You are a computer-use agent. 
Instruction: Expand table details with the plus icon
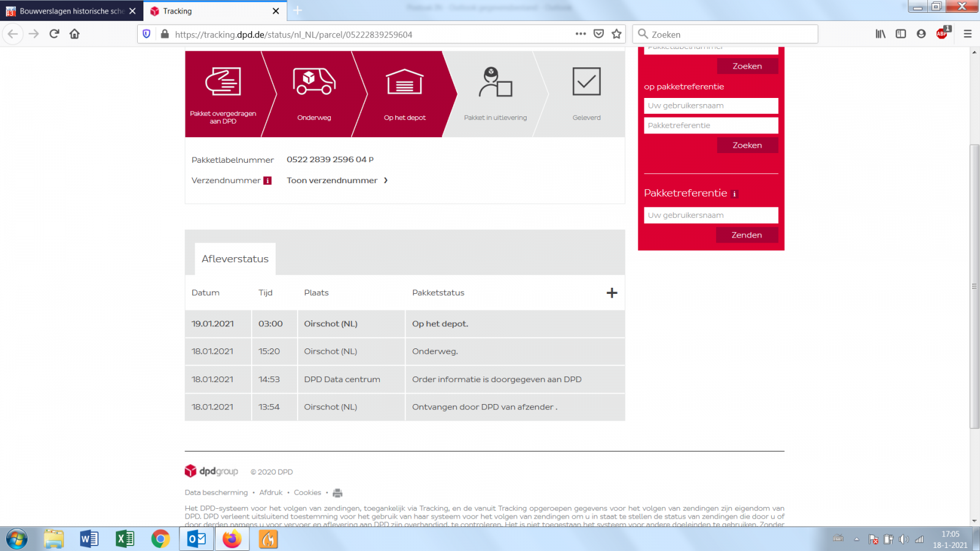(x=612, y=293)
